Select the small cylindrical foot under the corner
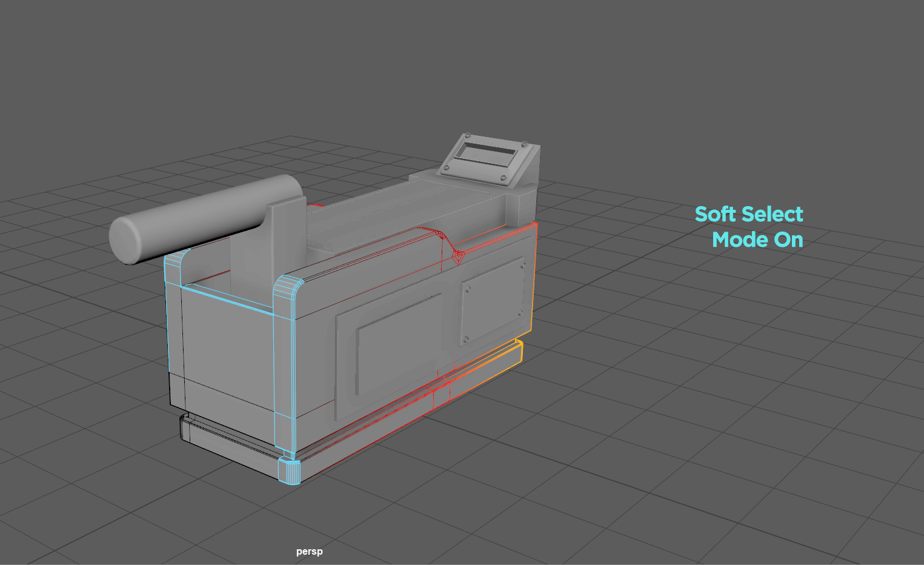924x565 pixels. click(290, 470)
